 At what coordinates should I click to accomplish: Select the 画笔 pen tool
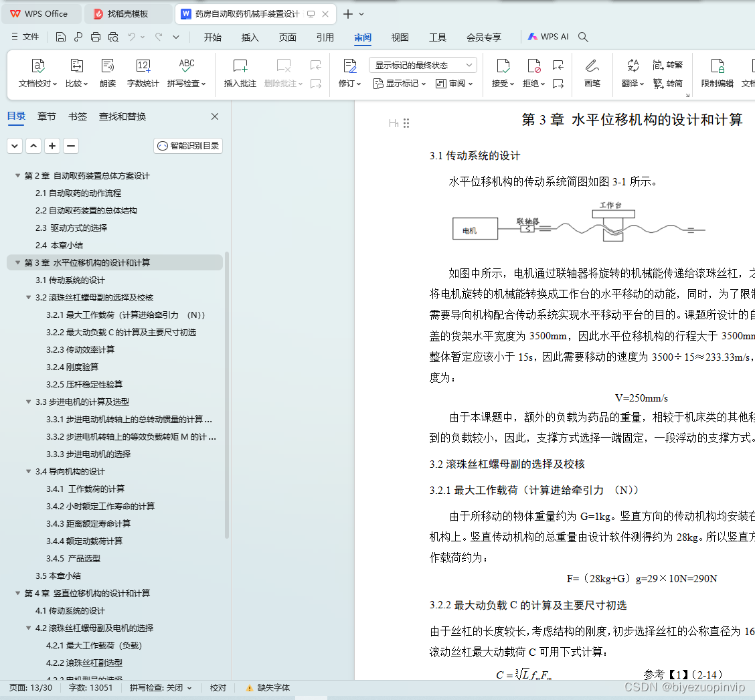tap(592, 73)
